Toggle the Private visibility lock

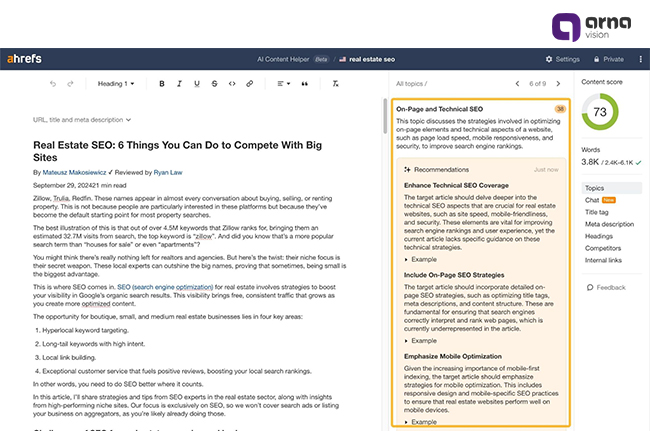point(608,59)
